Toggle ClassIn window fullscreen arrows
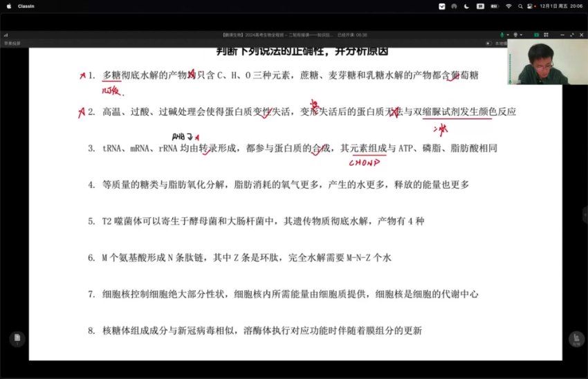Screen dimensions: 588x379 click(572, 35)
